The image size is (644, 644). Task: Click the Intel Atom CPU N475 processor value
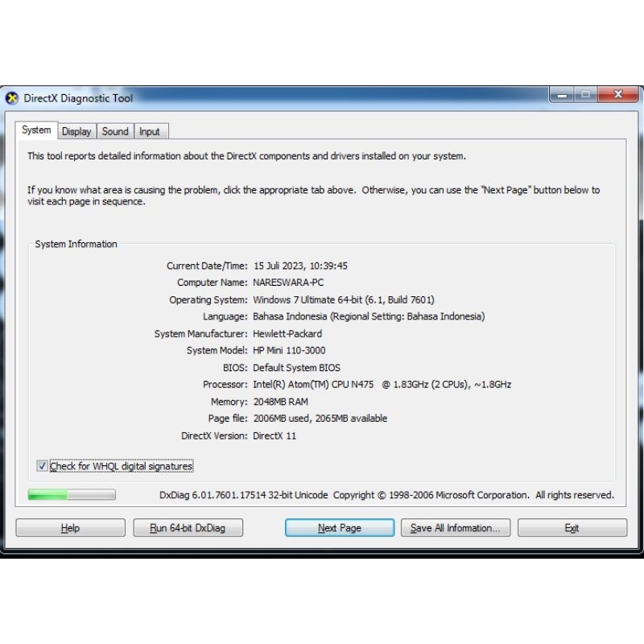[382, 385]
